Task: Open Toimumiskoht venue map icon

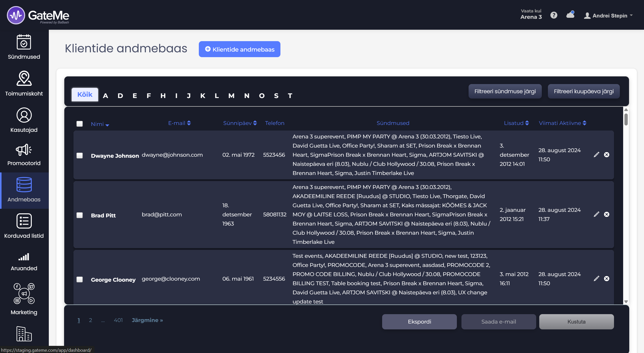Action: (24, 78)
